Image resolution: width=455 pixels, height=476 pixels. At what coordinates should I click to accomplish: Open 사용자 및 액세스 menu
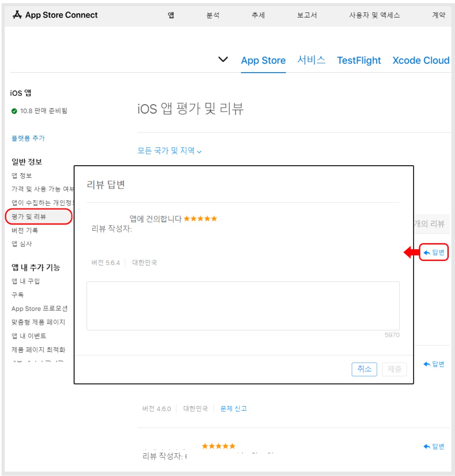pos(374,15)
